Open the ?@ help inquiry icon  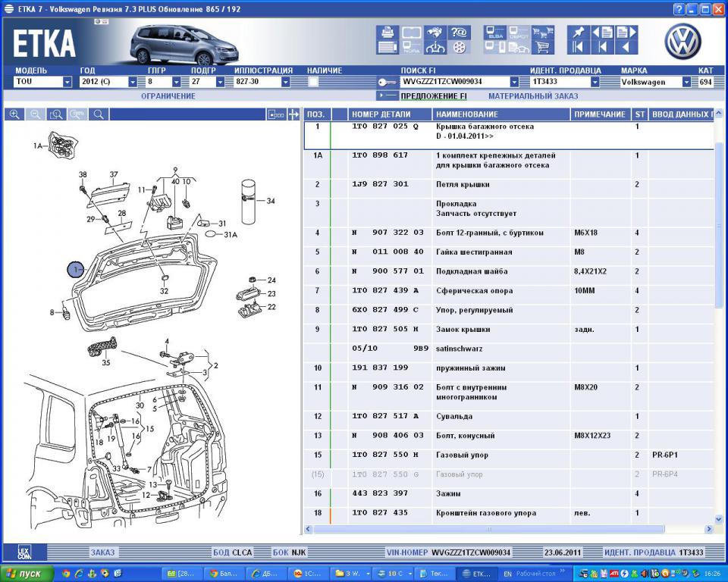point(459,33)
